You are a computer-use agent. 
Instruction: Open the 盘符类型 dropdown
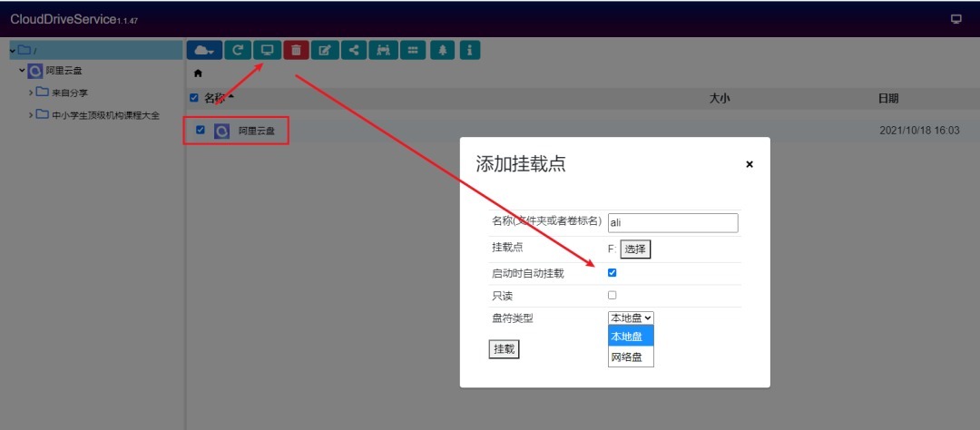click(631, 318)
